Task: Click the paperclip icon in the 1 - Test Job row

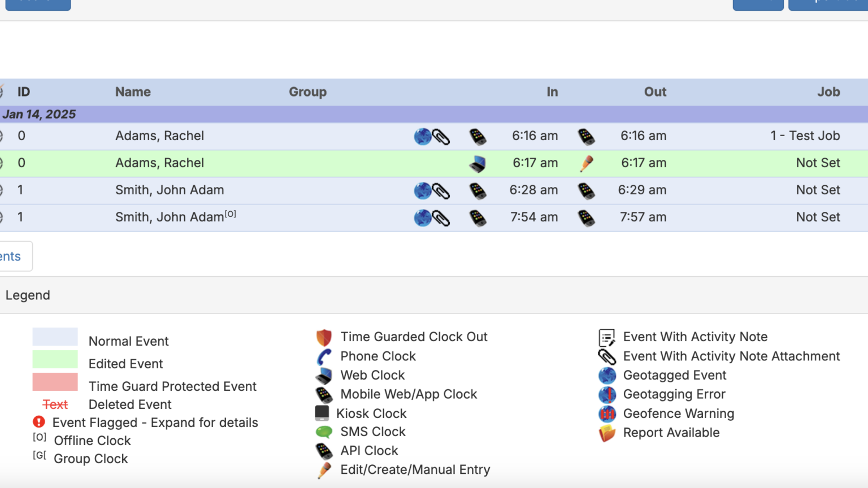Action: click(x=441, y=137)
